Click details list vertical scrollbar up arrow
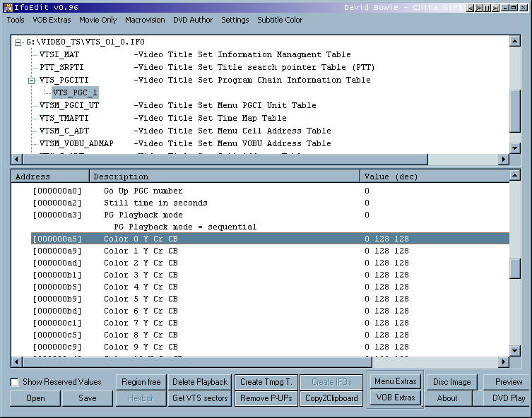Image resolution: width=532 pixels, height=418 pixels. (515, 175)
